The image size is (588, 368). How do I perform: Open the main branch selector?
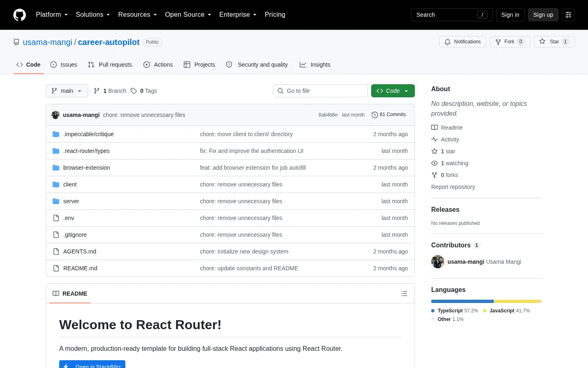pos(67,91)
